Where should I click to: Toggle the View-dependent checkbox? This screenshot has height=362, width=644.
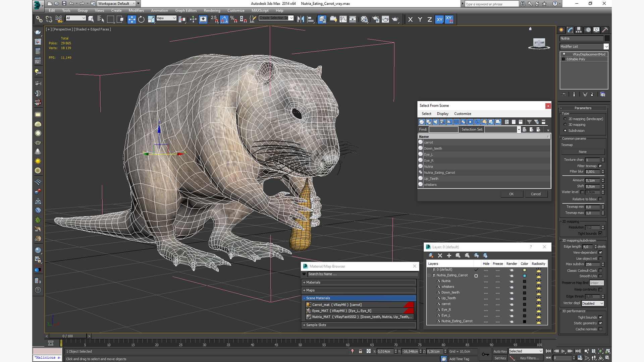point(600,253)
